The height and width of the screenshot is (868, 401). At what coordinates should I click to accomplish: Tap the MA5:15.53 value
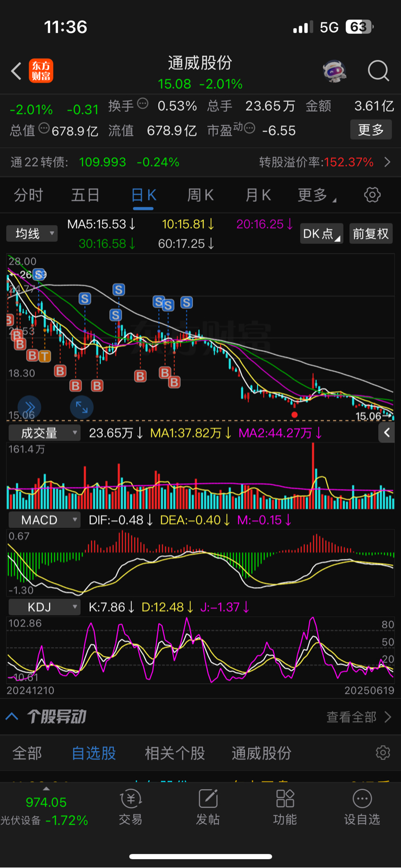[102, 224]
